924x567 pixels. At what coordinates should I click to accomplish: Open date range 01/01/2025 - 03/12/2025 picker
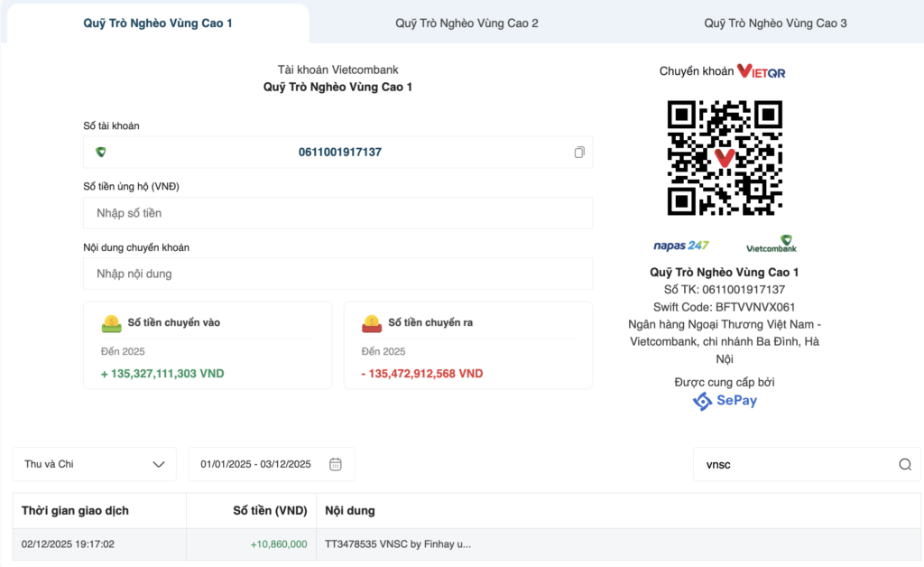point(256,464)
